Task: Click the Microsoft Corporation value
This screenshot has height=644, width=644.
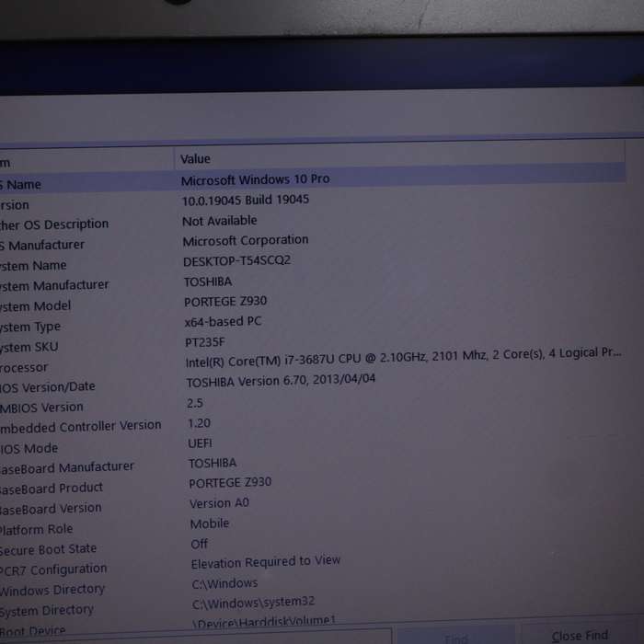Action: click(246, 240)
